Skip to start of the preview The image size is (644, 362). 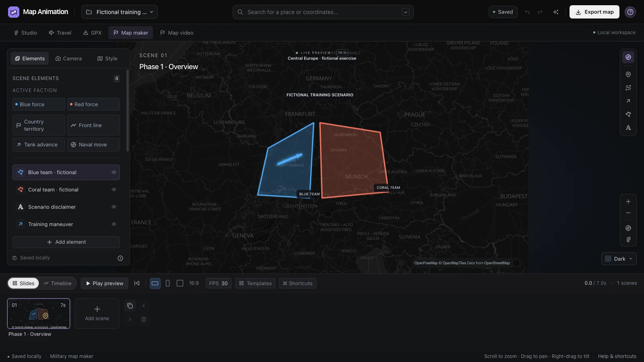(137, 283)
